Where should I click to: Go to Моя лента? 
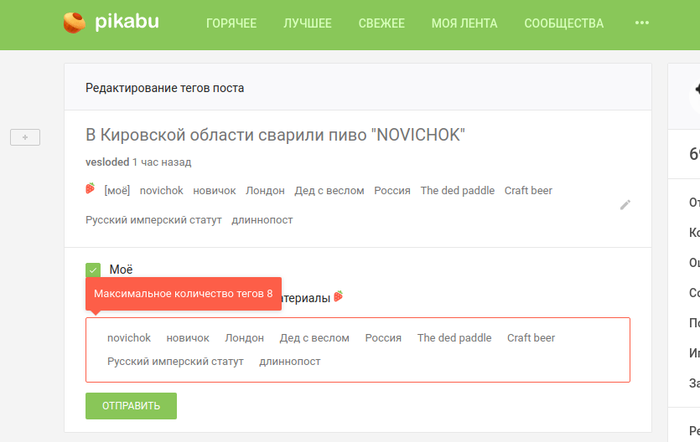click(x=464, y=23)
